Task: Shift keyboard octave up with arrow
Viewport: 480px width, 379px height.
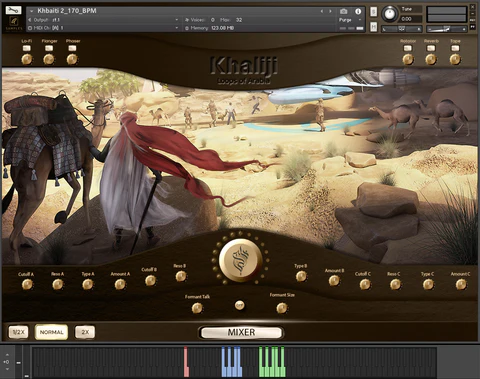Action: pos(7,355)
